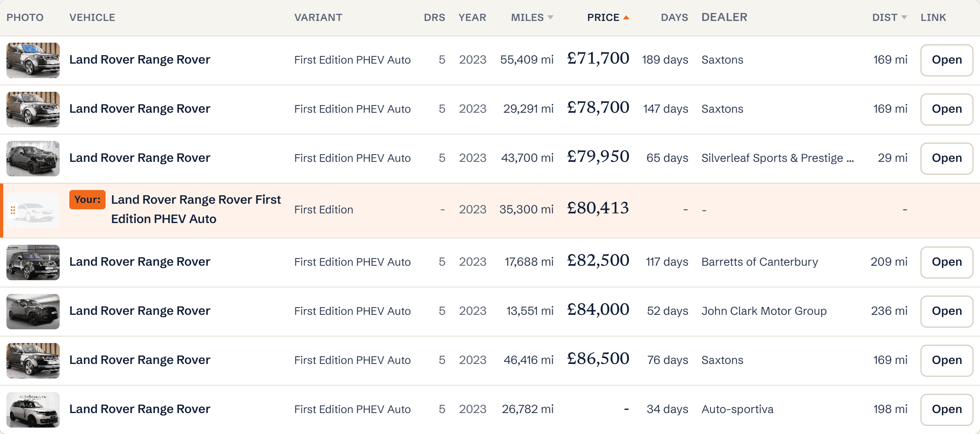View photo of the 29,291 mi Range Rover
Viewport: 980px width, 434px height.
coord(33,109)
